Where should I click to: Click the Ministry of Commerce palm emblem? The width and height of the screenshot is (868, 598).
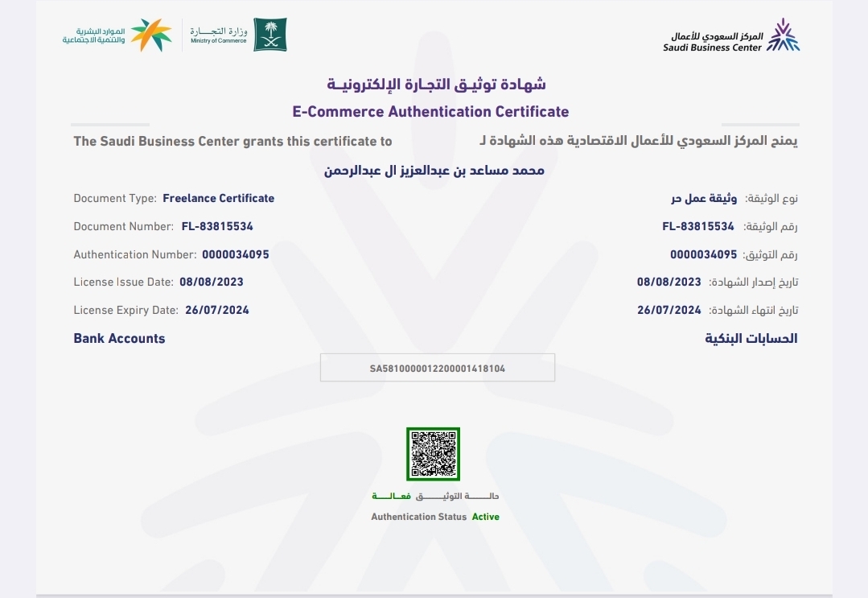click(270, 35)
